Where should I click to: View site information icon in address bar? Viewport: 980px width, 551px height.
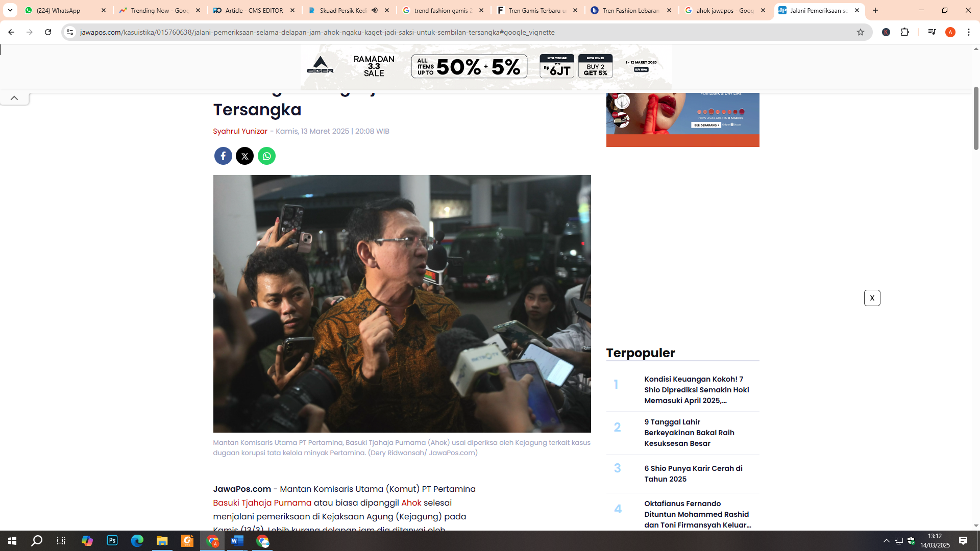tap(70, 32)
